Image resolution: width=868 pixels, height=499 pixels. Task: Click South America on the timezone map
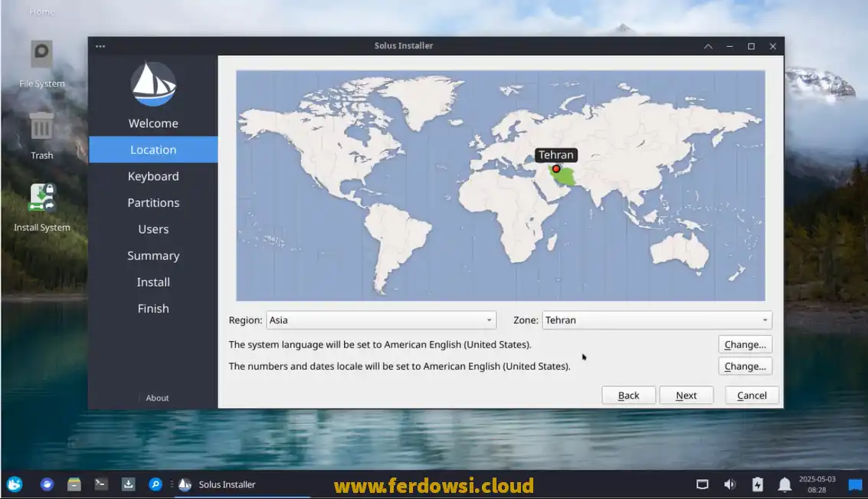pyautogui.click(x=396, y=238)
